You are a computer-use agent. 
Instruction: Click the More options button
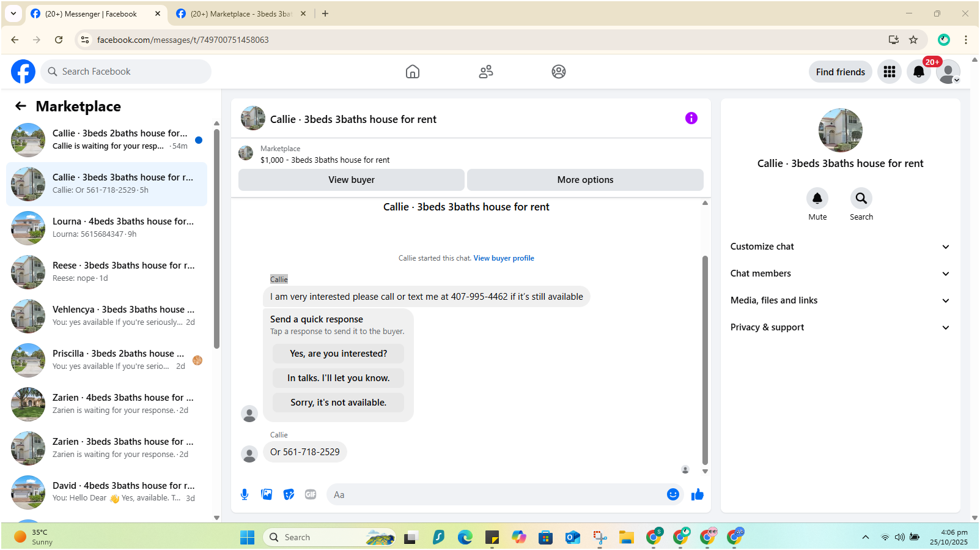[585, 180]
